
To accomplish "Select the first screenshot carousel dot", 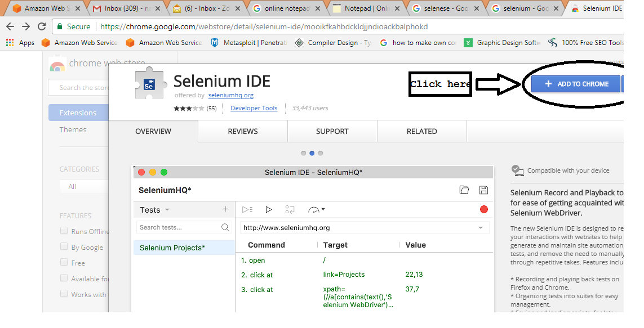I will pyautogui.click(x=303, y=154).
